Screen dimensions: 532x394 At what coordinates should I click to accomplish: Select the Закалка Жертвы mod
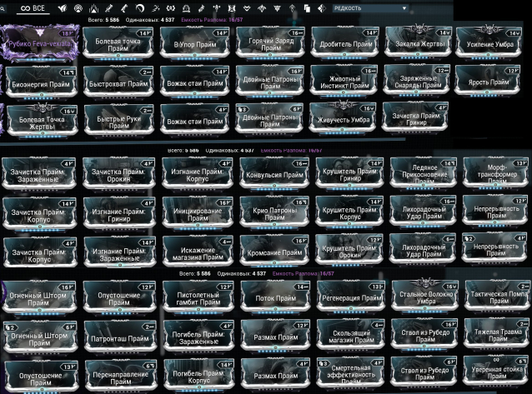click(x=419, y=42)
